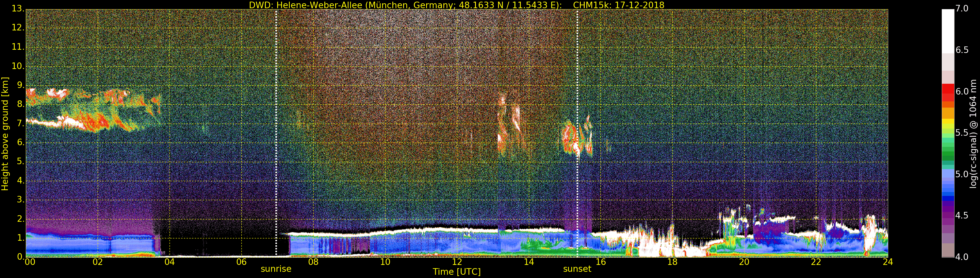Click the red segment of the colorbar
The image size is (980, 278).
948,93
